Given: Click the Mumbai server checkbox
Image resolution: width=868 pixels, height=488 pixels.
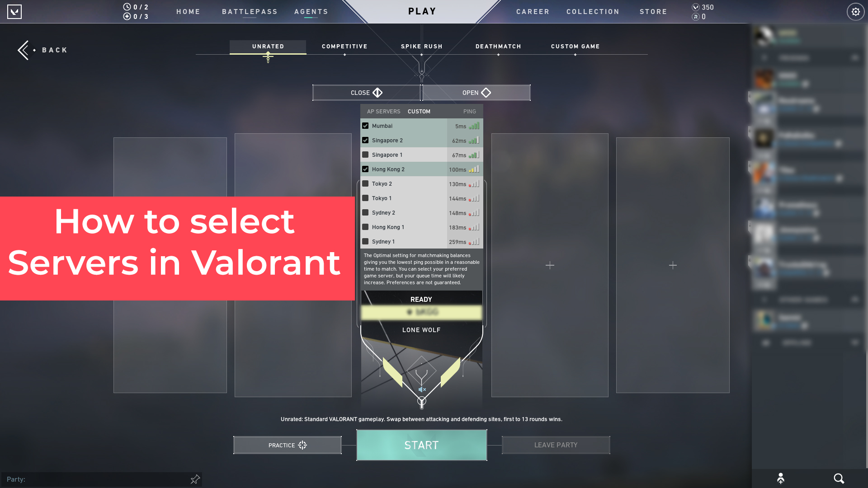Looking at the screenshot, I should (366, 125).
